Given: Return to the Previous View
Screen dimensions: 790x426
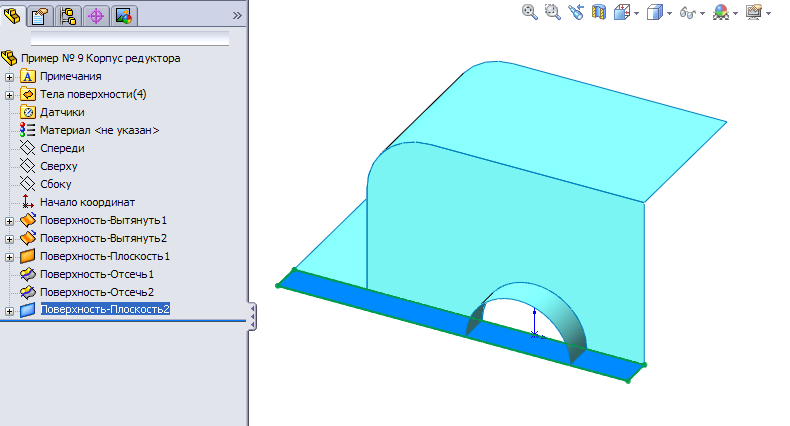Looking at the screenshot, I should point(576,12).
